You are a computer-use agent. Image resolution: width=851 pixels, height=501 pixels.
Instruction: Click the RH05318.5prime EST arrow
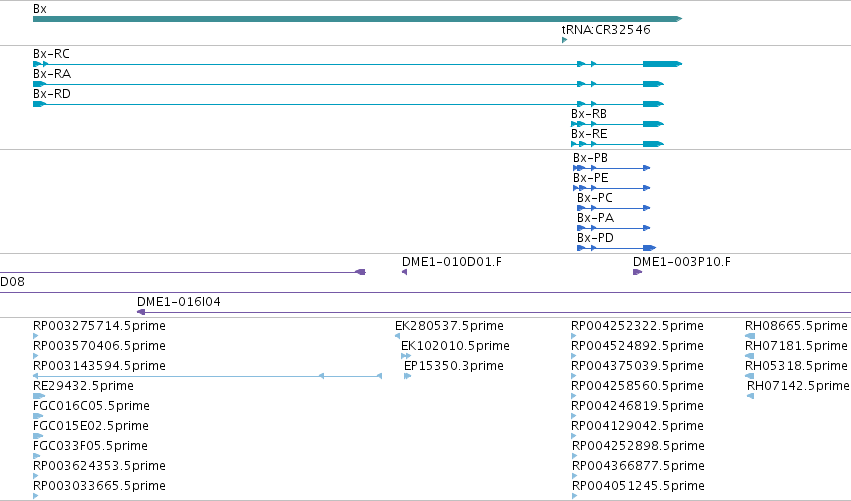[750, 376]
